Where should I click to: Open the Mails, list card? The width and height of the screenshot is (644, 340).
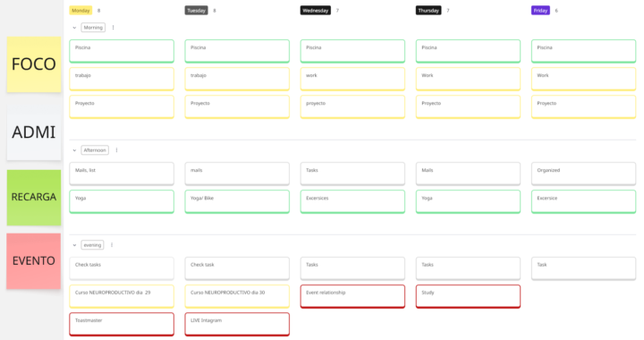[x=122, y=174]
